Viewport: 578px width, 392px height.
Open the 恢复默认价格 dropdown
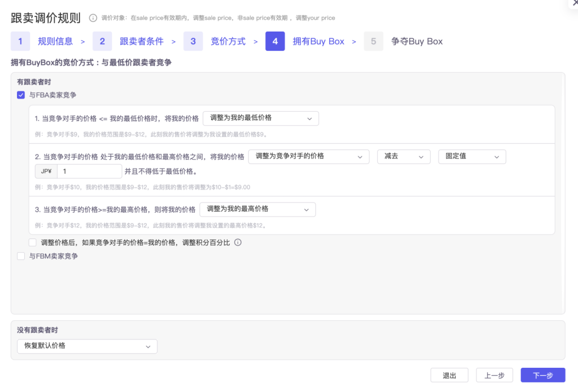(87, 346)
